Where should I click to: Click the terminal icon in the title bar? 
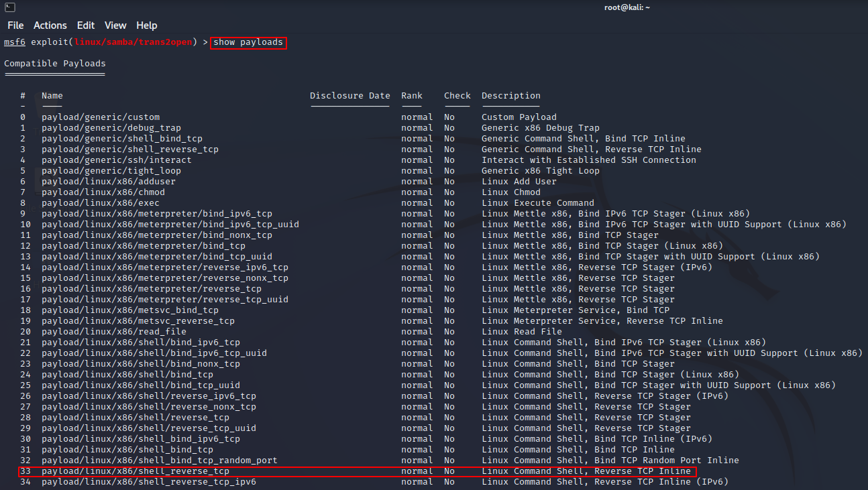pyautogui.click(x=10, y=7)
